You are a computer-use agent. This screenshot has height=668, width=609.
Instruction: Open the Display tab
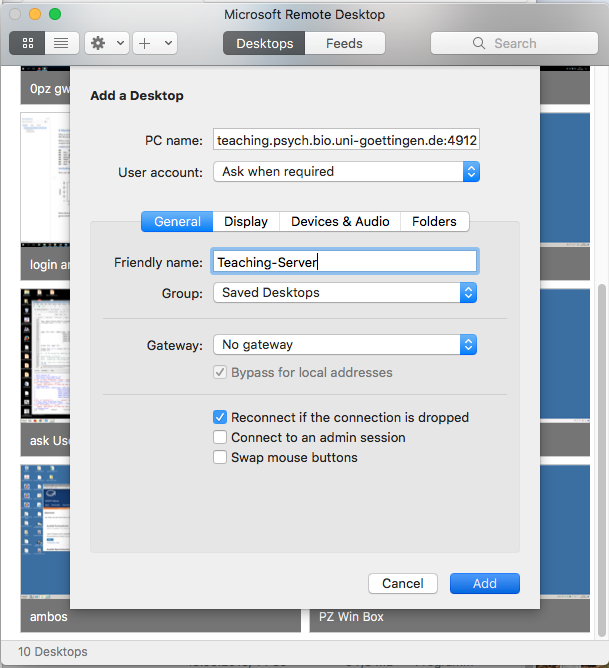tap(246, 222)
